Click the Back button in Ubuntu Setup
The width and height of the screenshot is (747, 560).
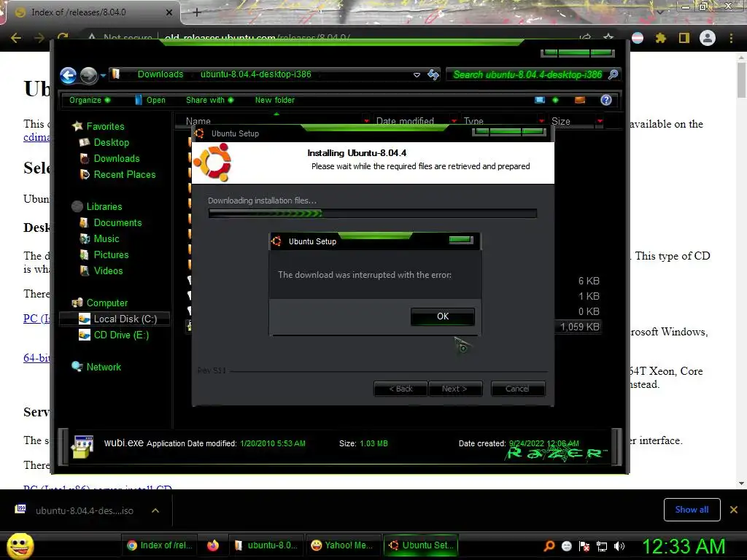click(x=400, y=389)
